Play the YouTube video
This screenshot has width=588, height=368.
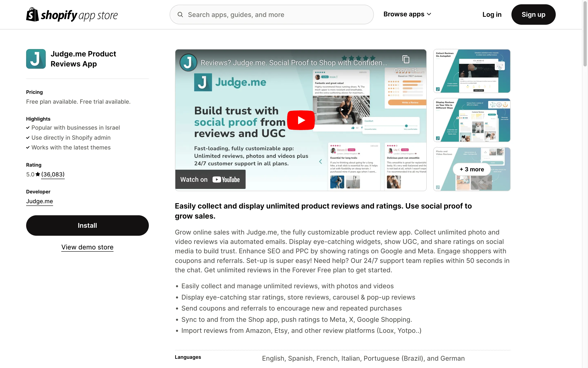tap(301, 120)
